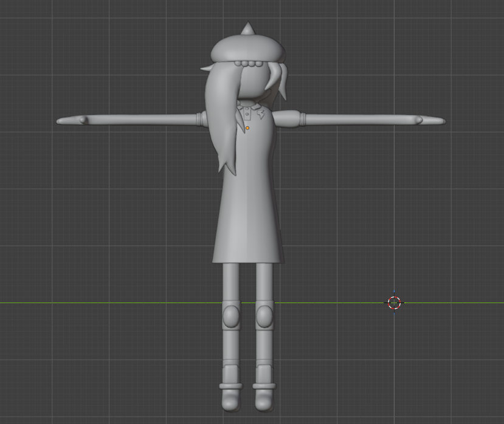Click the pointed cone atop the hat
Screen dimensions: 504x424
pyautogui.click(x=248, y=29)
